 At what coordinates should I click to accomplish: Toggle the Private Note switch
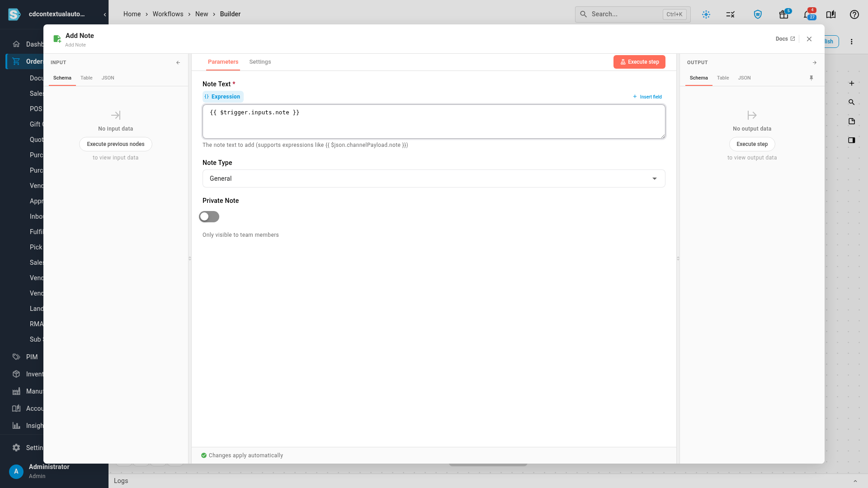209,217
